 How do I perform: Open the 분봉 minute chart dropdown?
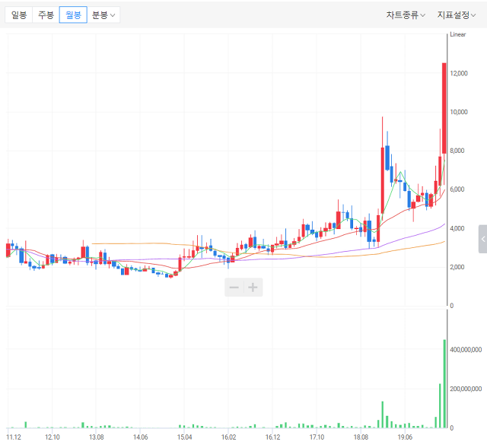coord(103,15)
